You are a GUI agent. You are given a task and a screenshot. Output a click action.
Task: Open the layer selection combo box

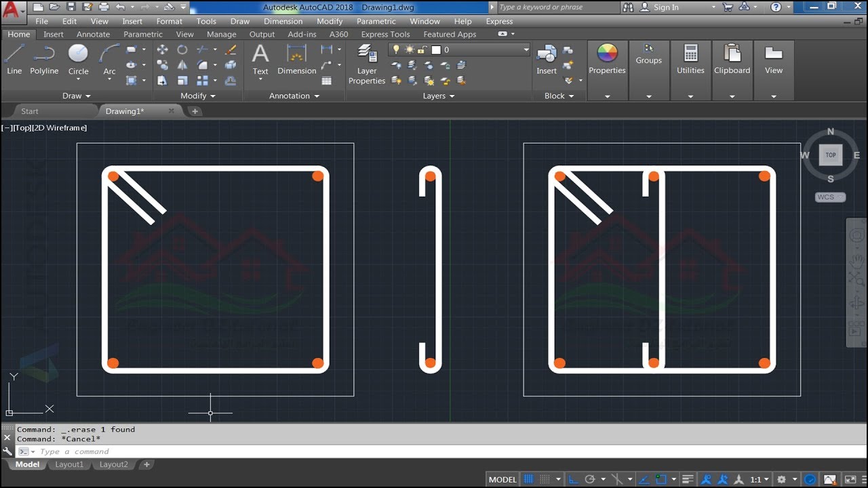click(459, 49)
